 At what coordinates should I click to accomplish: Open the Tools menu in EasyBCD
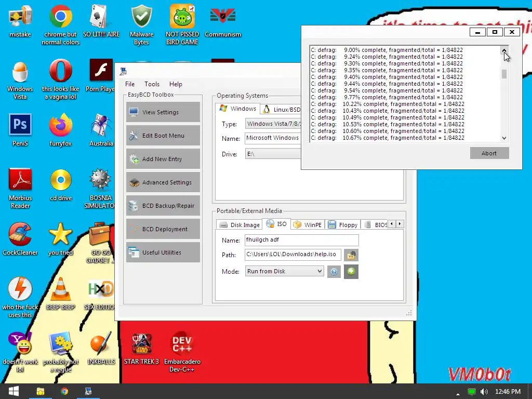tap(152, 84)
